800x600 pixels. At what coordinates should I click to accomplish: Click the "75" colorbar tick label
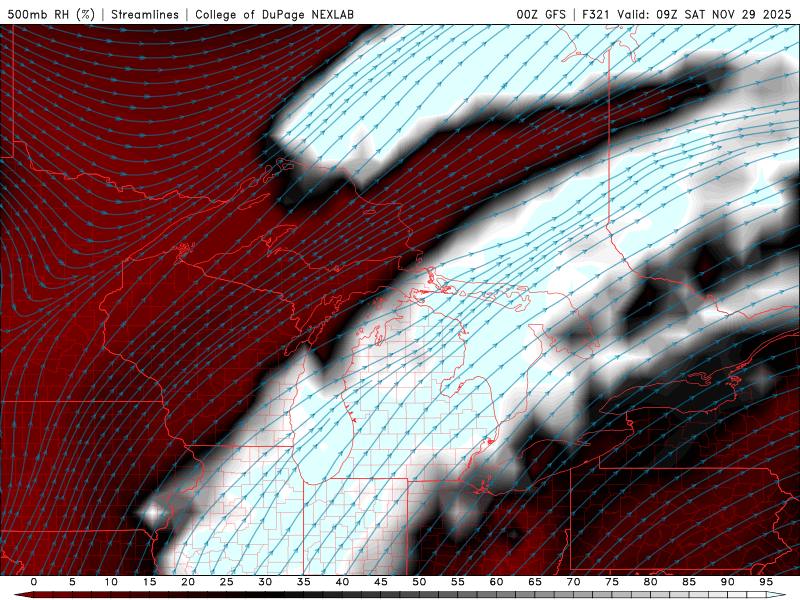click(x=612, y=582)
